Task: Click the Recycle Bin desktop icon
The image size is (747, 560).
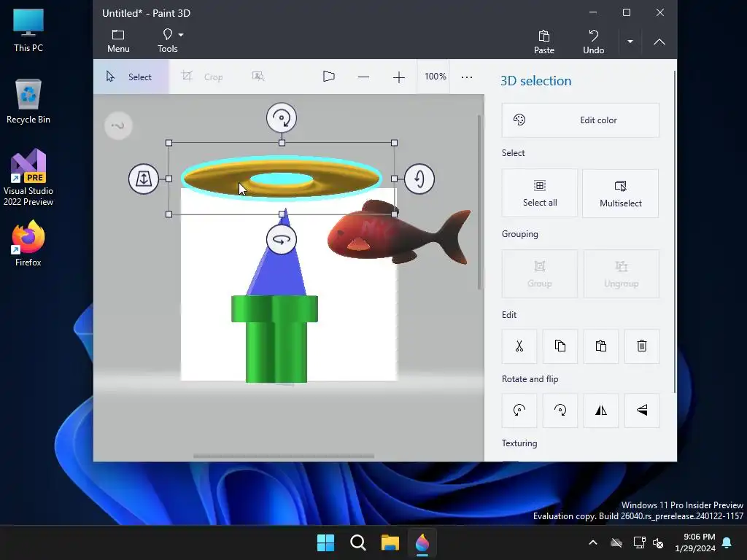Action: 28,101
